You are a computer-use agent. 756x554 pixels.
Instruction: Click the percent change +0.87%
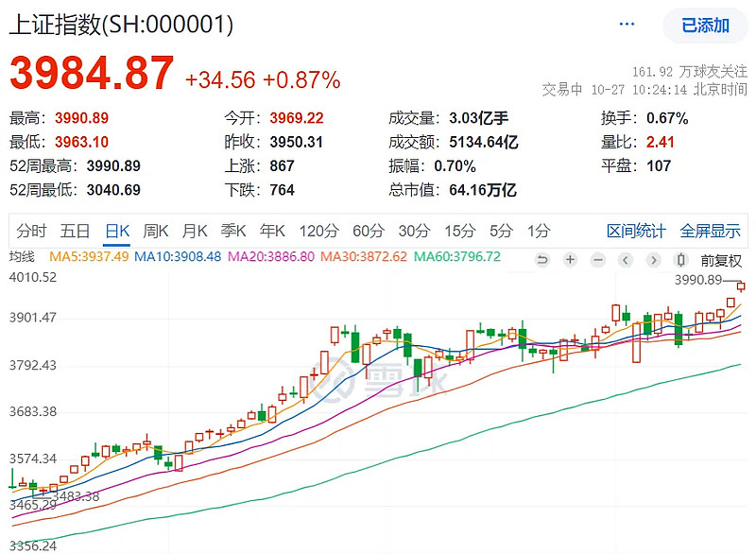[x=301, y=80]
